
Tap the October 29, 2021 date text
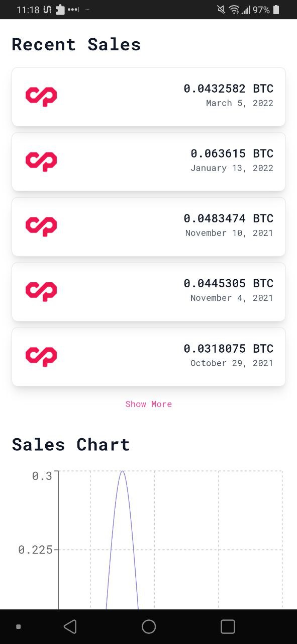(232, 363)
